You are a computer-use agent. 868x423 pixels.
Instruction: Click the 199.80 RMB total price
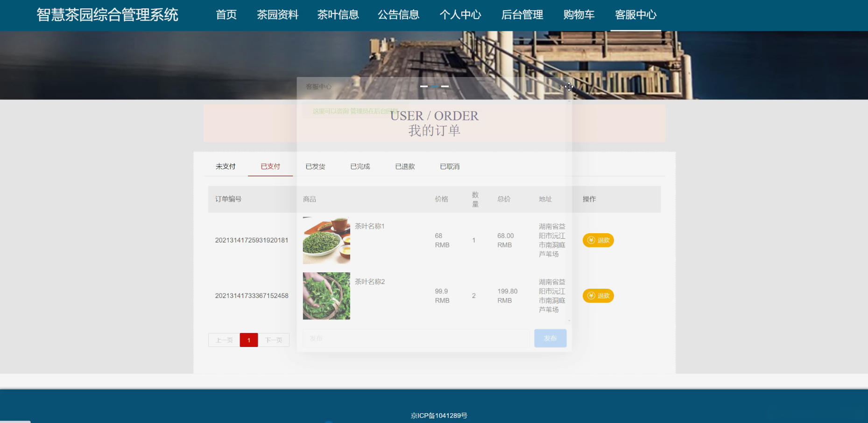click(x=508, y=296)
